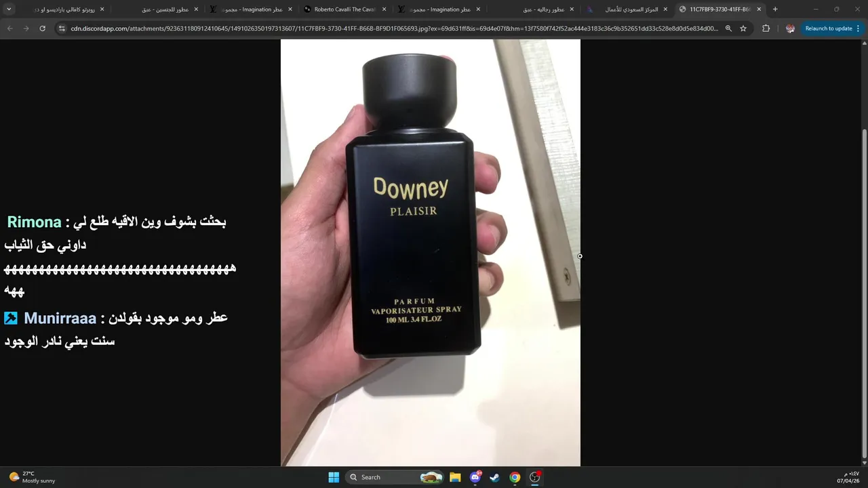Open Steam from the taskbar
The width and height of the screenshot is (868, 488).
click(x=495, y=477)
